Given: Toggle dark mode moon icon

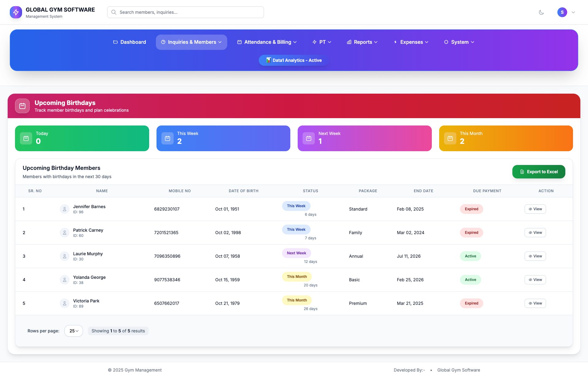Looking at the screenshot, I should [x=541, y=12].
